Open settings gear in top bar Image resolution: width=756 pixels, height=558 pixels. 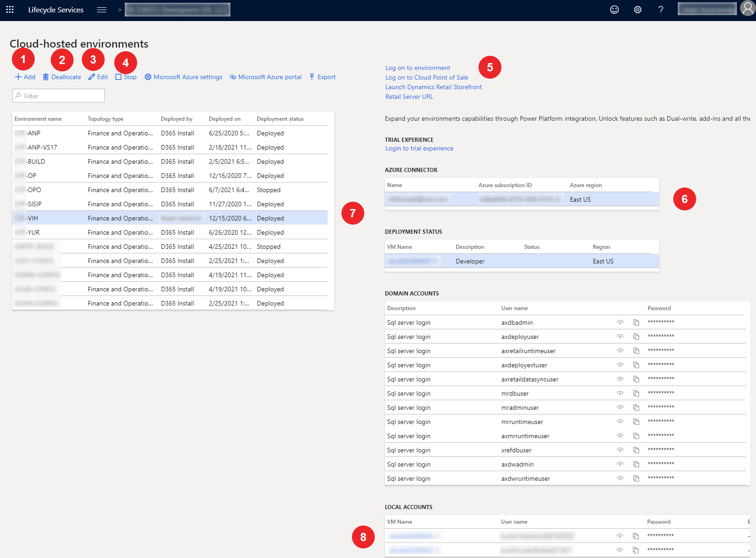[638, 10]
